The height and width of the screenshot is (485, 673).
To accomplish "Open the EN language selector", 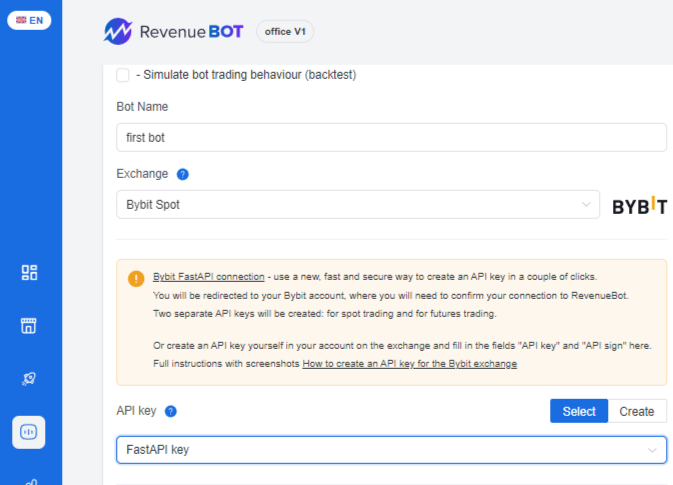I will tap(29, 20).
